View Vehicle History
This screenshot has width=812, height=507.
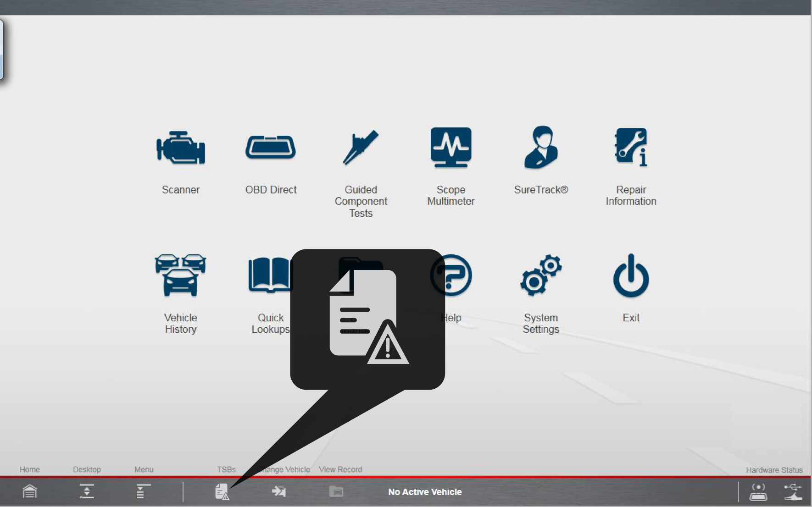pyautogui.click(x=181, y=275)
